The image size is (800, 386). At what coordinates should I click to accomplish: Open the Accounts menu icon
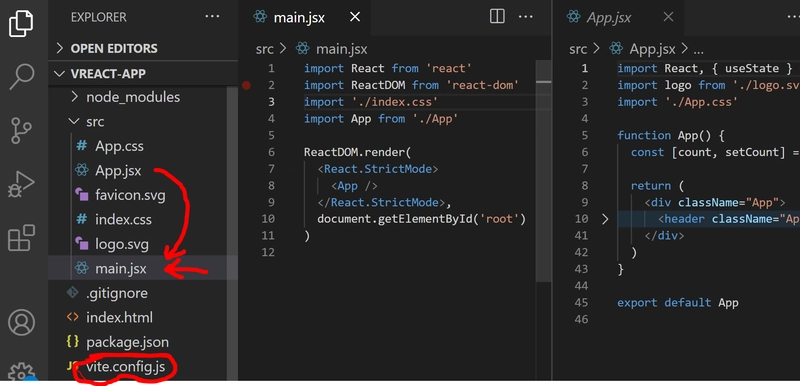click(21, 322)
